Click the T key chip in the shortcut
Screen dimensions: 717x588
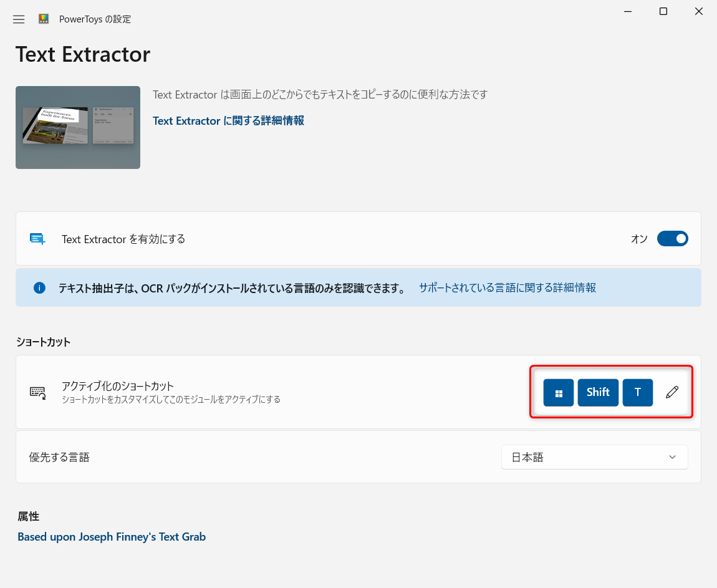tap(637, 392)
